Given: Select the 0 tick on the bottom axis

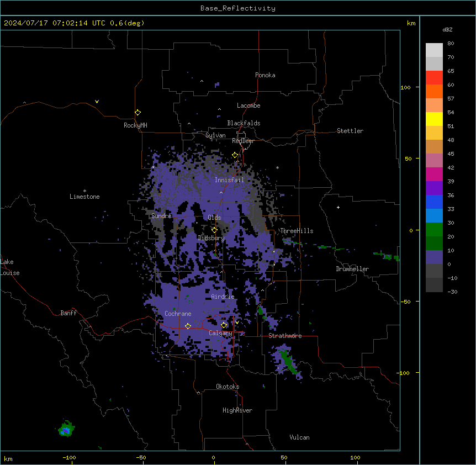Looking at the screenshot, I should coord(213,457).
